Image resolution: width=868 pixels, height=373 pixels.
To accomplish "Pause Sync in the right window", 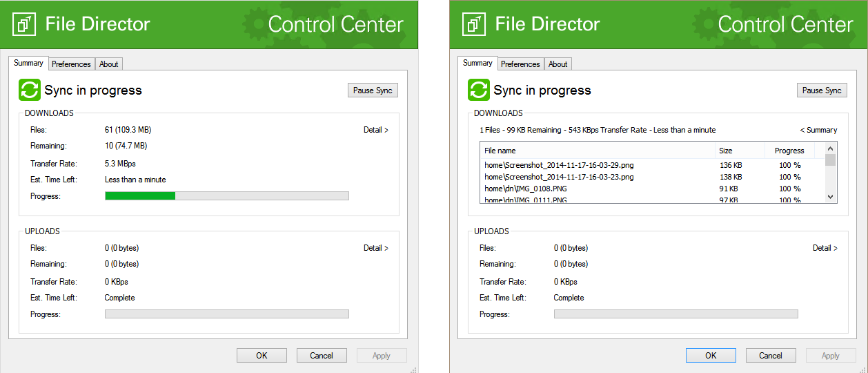I will pyautogui.click(x=822, y=90).
